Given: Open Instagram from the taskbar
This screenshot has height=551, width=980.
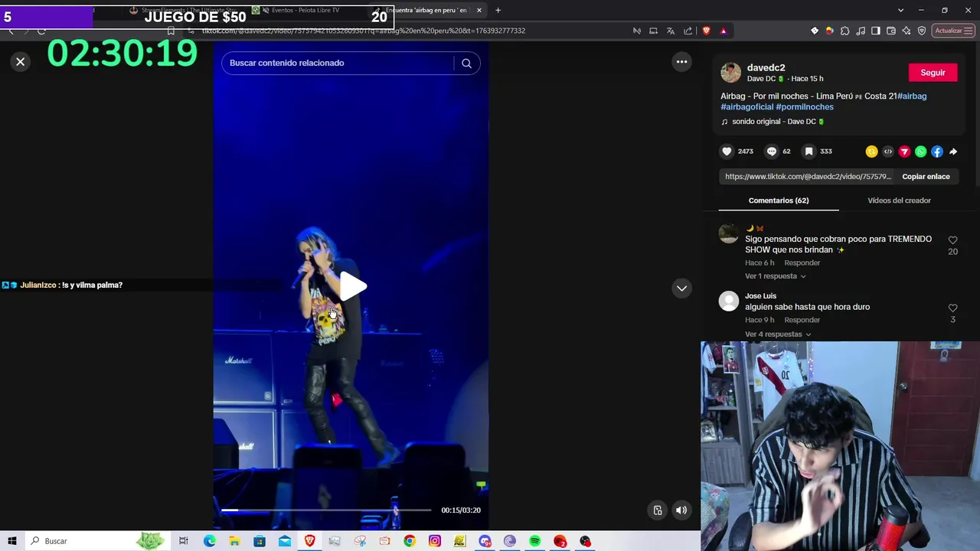Looking at the screenshot, I should point(435,541).
